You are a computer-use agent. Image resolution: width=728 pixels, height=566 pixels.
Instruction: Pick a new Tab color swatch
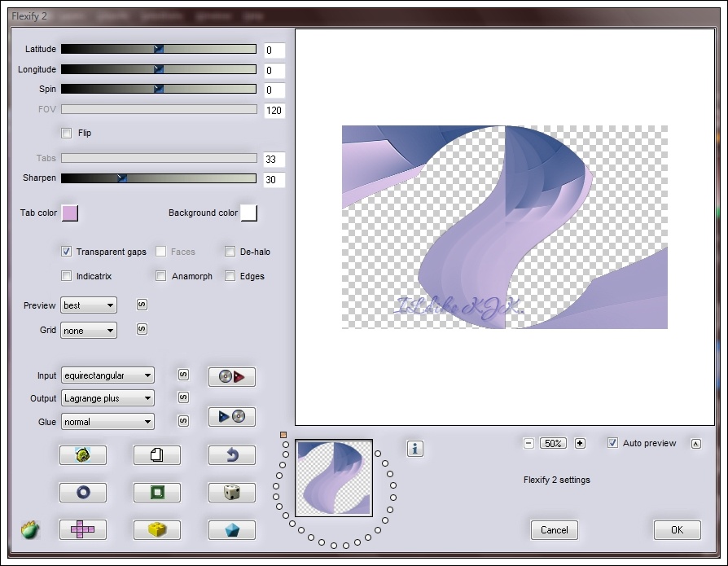pyautogui.click(x=70, y=213)
